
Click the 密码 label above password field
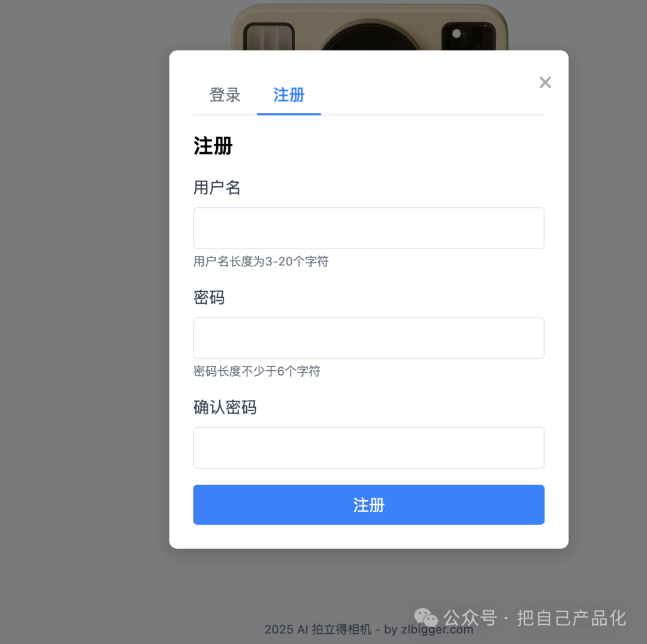pyautogui.click(x=209, y=298)
